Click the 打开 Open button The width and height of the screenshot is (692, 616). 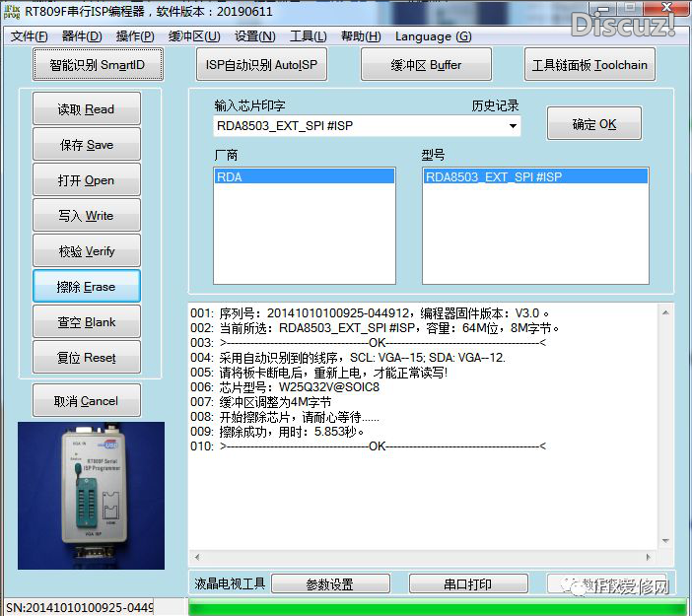[x=87, y=179]
